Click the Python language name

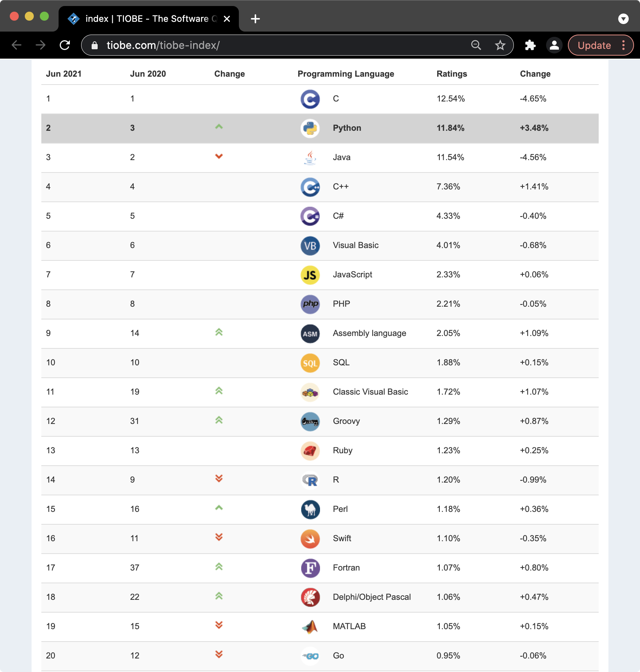pyautogui.click(x=347, y=128)
